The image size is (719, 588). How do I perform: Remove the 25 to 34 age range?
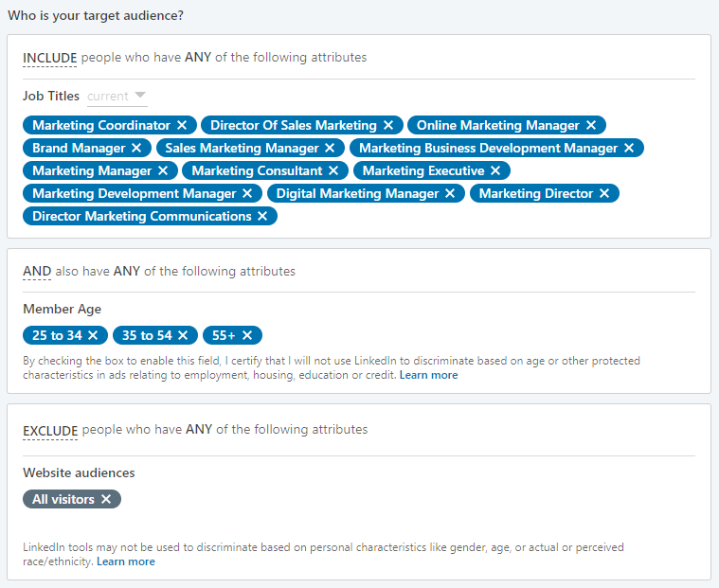(x=93, y=335)
